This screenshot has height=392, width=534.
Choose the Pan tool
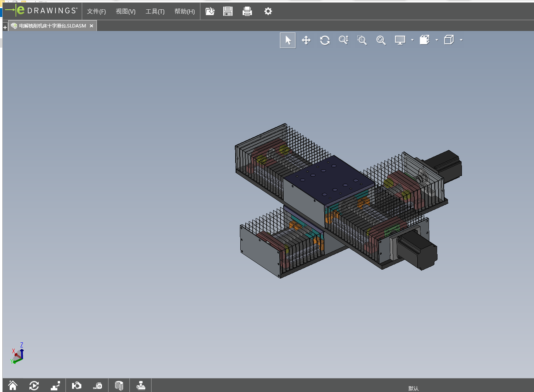306,40
